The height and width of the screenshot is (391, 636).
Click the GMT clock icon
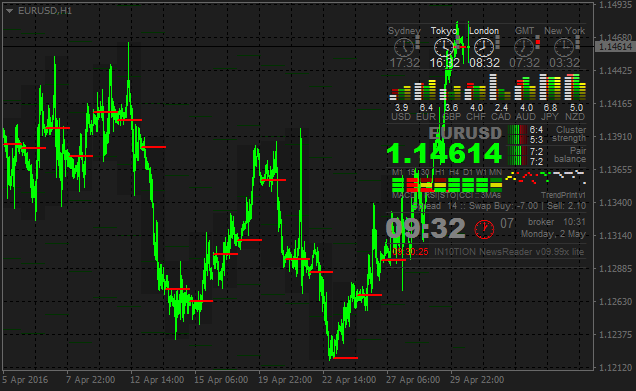524,47
